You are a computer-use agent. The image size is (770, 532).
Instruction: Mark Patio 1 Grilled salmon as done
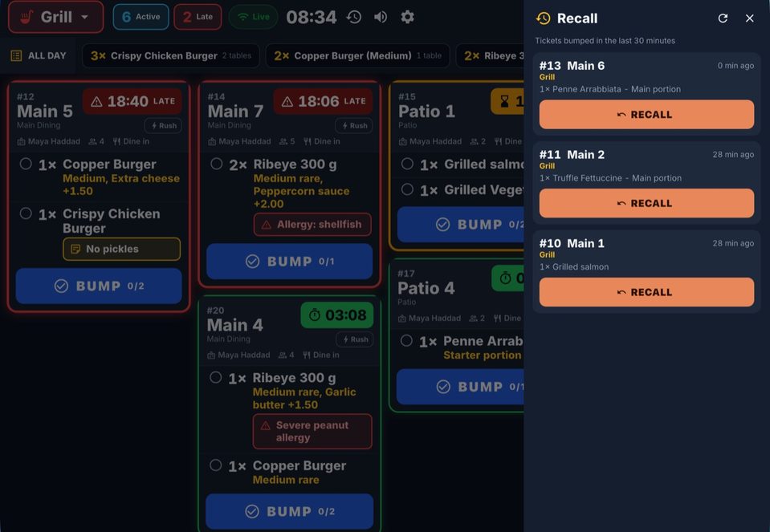click(x=407, y=164)
